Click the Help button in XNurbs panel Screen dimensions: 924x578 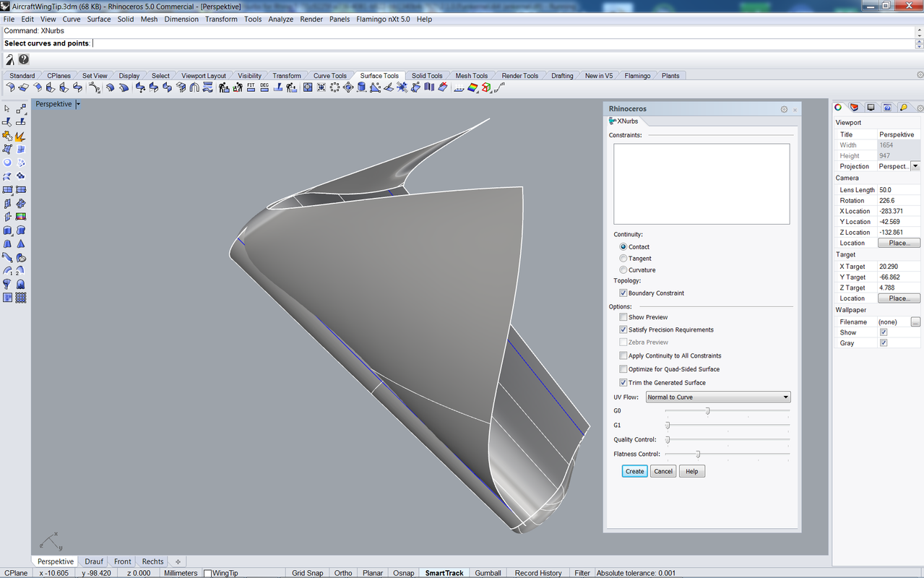coord(691,471)
